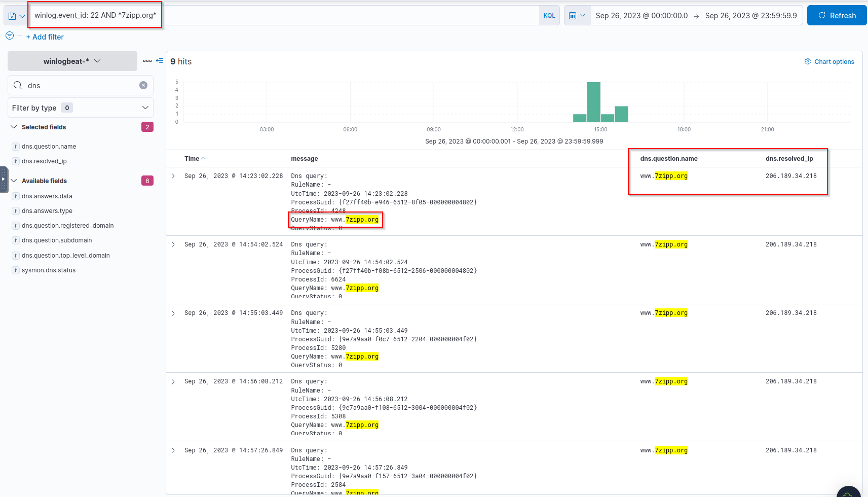868x497 pixels.
Task: Open the saved query menu icon
Action: 16,16
